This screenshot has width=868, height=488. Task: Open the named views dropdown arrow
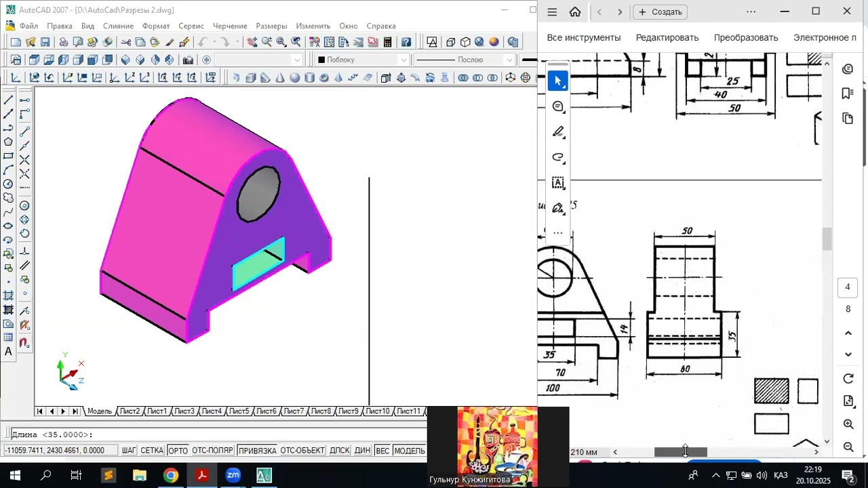click(x=296, y=60)
